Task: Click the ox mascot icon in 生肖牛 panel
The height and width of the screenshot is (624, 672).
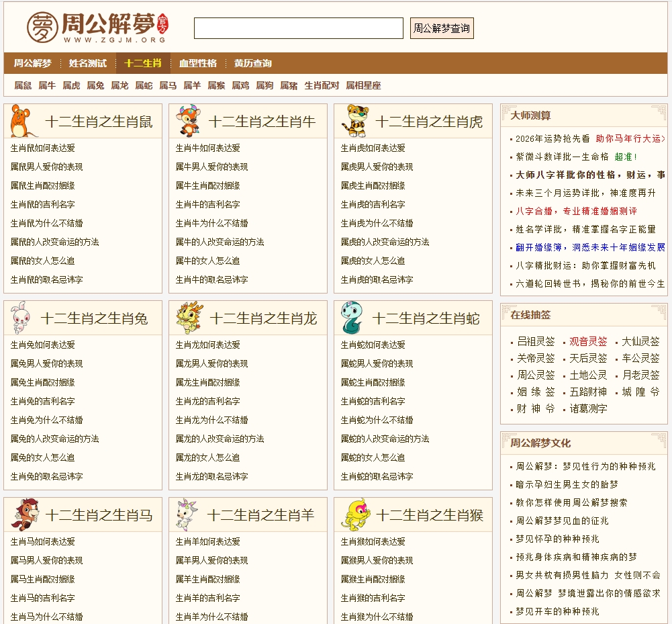Action: coord(186,121)
